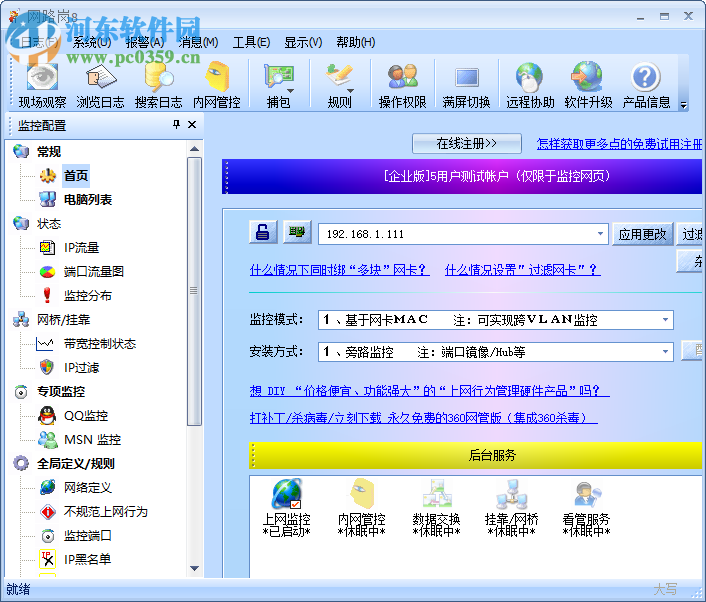
Task: Select 网络定义 tree item
Action: pos(87,488)
